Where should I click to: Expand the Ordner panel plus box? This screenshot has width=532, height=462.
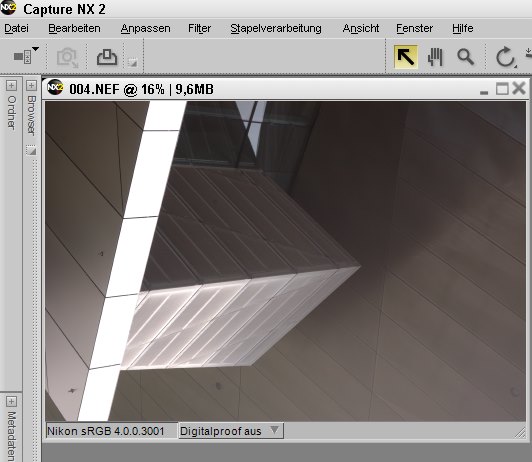[x=11, y=85]
